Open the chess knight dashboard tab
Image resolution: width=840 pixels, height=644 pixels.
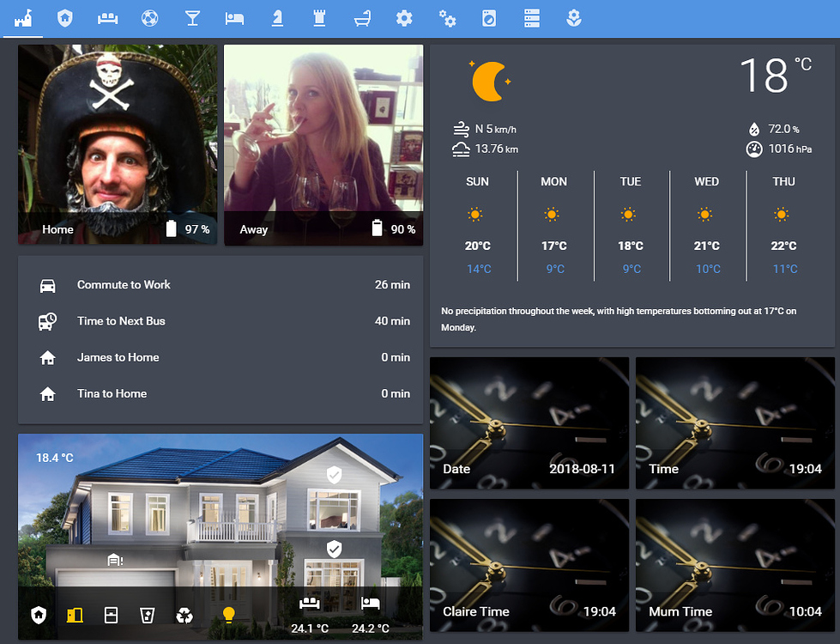coord(277,17)
